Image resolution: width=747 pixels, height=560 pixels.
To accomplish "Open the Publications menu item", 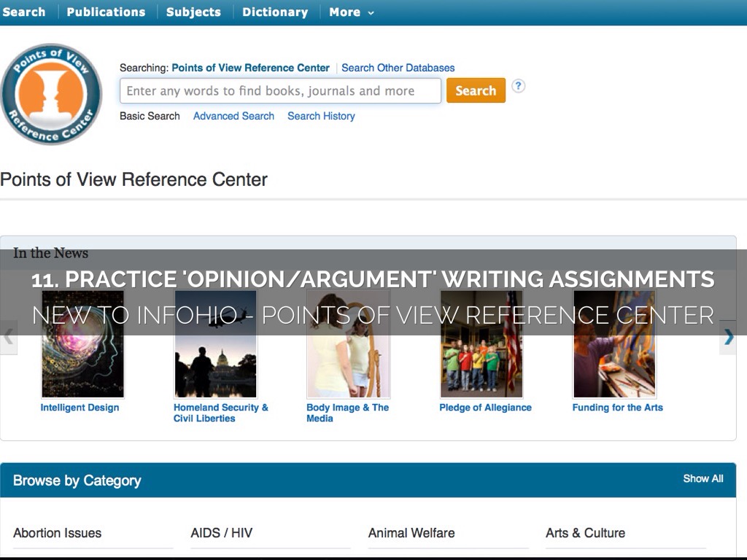I will pos(106,12).
